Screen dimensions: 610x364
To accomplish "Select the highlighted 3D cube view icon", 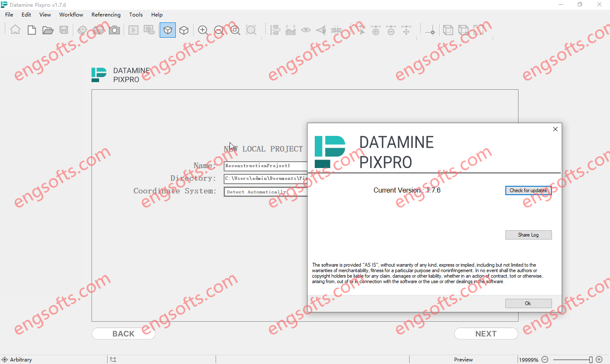I will [x=168, y=30].
